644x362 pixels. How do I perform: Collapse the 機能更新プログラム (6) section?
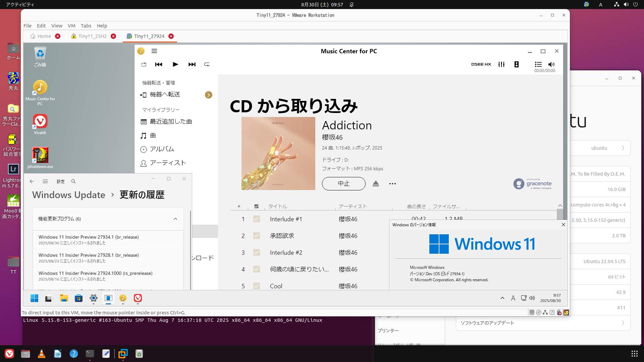175,219
